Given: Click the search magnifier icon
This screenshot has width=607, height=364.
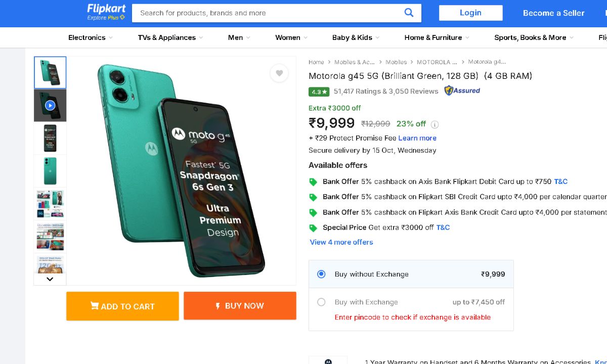Looking at the screenshot, I should (x=409, y=13).
